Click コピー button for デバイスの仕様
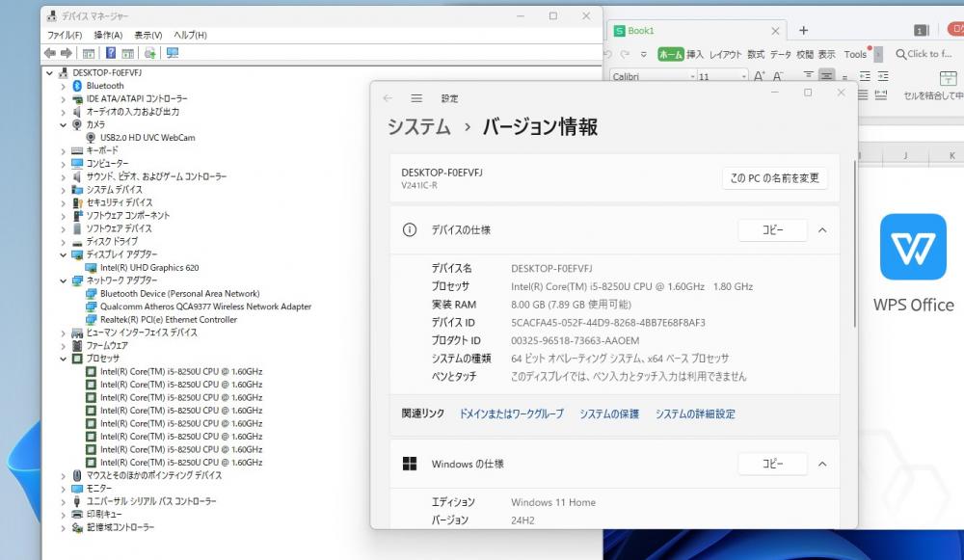Viewport: 964px width, 560px height. click(773, 230)
